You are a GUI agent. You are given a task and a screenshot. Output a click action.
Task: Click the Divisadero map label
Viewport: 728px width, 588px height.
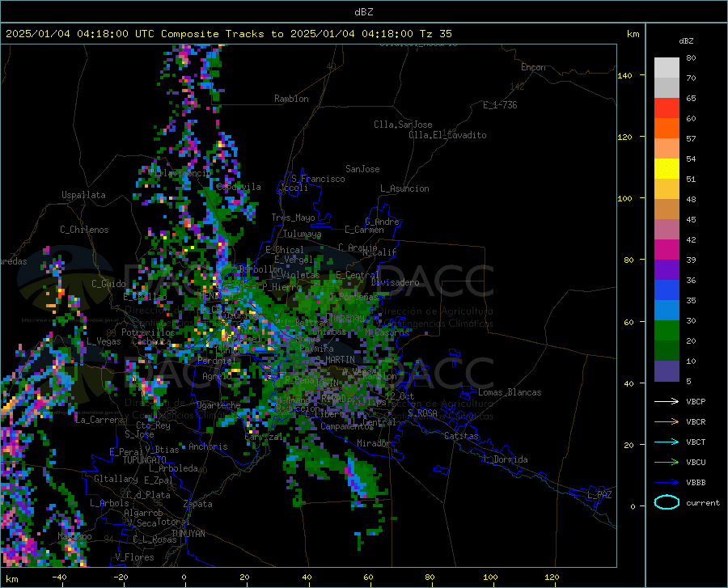395,282
